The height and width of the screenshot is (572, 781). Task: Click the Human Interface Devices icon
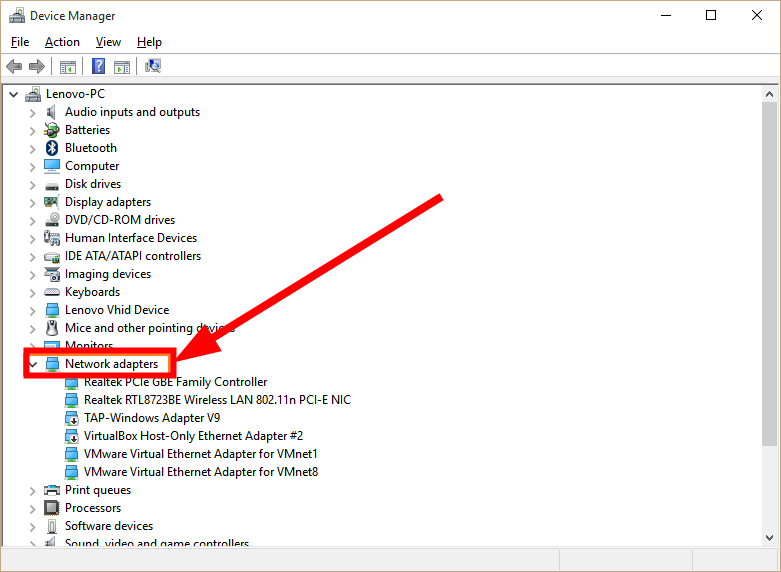click(x=52, y=238)
